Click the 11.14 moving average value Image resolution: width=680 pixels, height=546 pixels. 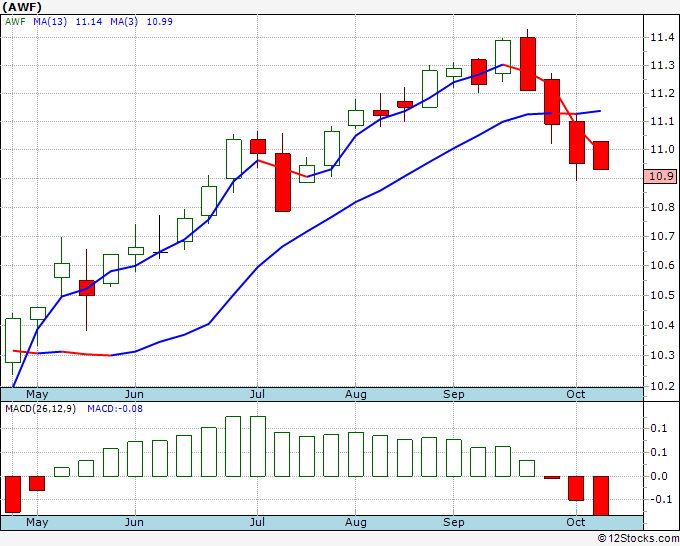coord(89,21)
